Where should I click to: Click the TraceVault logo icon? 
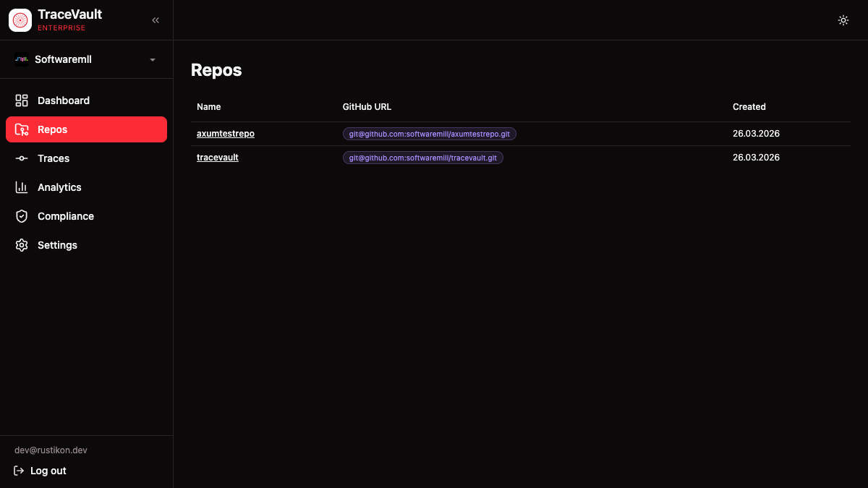19,20
